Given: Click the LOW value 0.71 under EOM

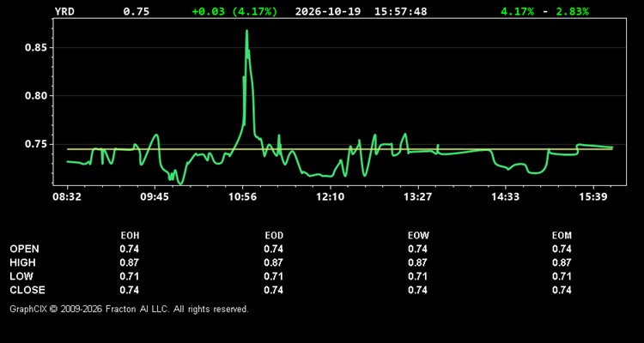Looking at the screenshot, I should click(562, 276).
